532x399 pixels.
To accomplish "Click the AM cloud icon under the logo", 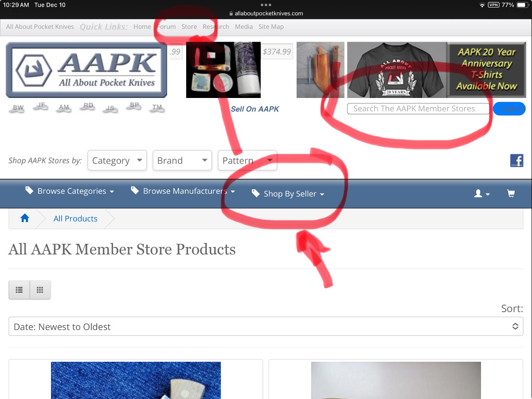I will tap(64, 108).
